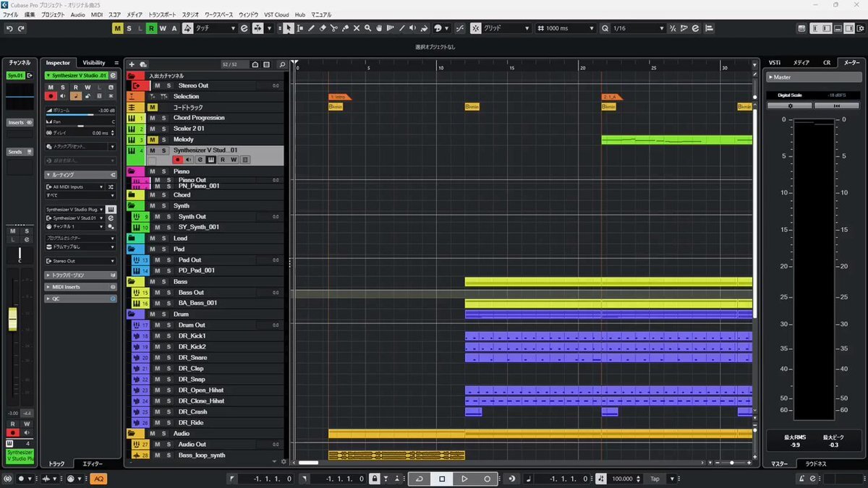This screenshot has height=488, width=868.
Task: Switch to the VSTi tab
Action: [775, 63]
